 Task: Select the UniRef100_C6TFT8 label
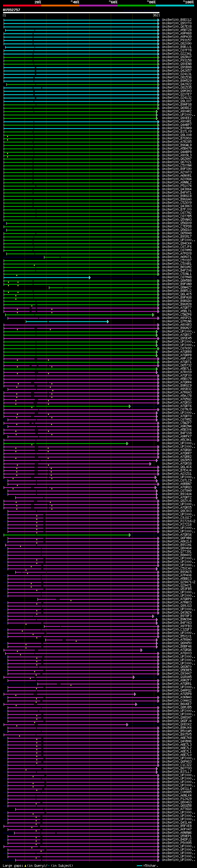[x=176, y=50]
